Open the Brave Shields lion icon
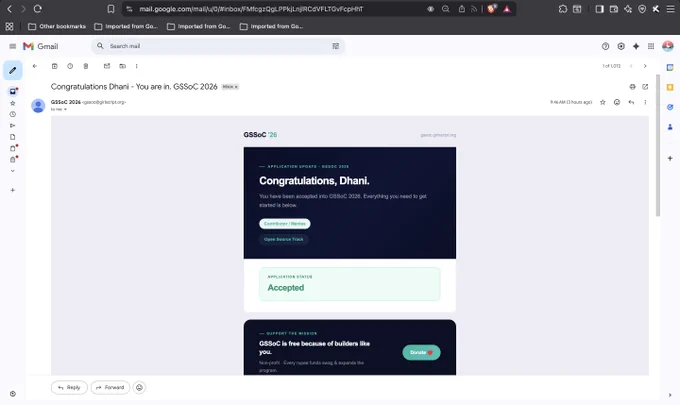This screenshot has width=680, height=405. 491,9
